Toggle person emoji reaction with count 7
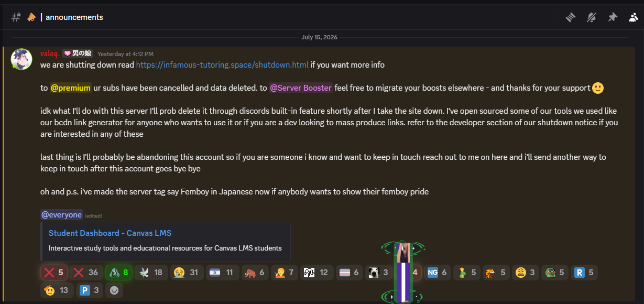Screen dimensions: 644x304 click(285, 273)
